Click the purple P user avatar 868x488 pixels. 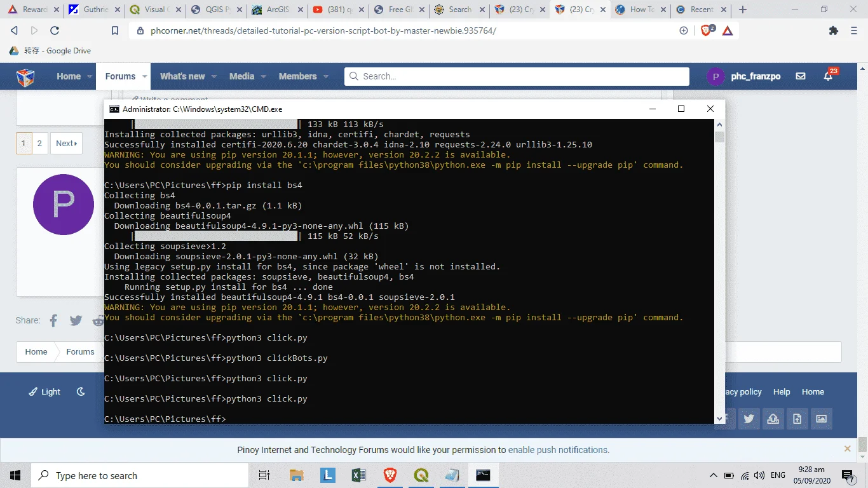[x=64, y=205]
